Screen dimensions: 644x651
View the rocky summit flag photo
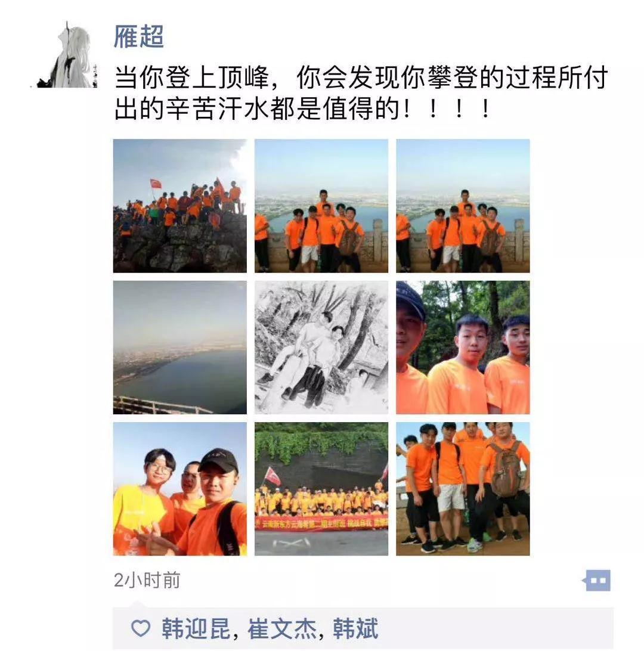point(180,206)
